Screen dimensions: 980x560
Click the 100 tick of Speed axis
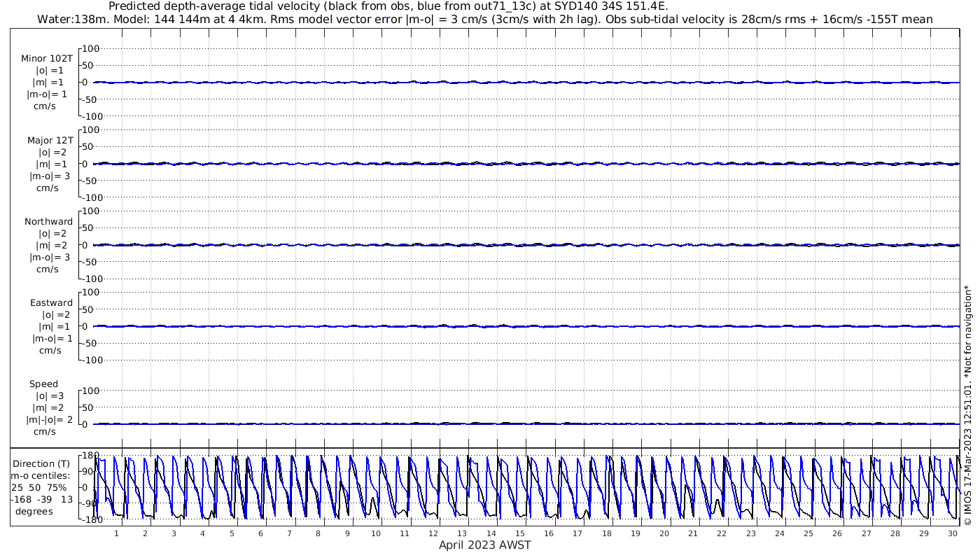point(92,391)
